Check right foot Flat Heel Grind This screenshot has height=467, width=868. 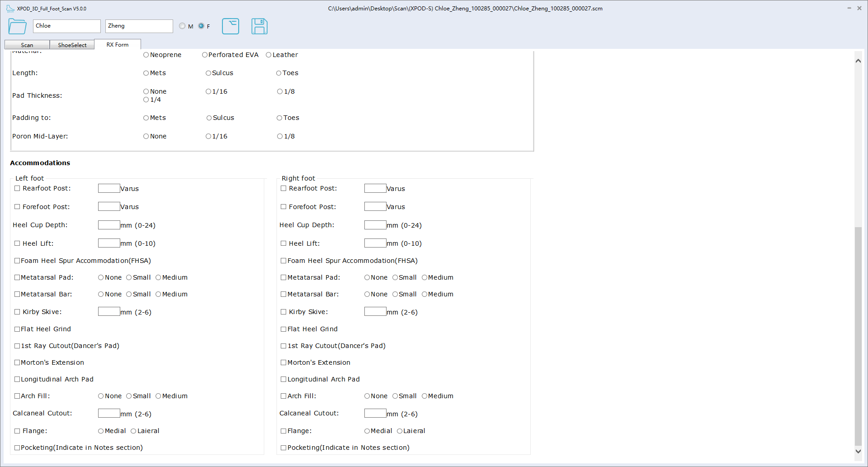coord(283,329)
